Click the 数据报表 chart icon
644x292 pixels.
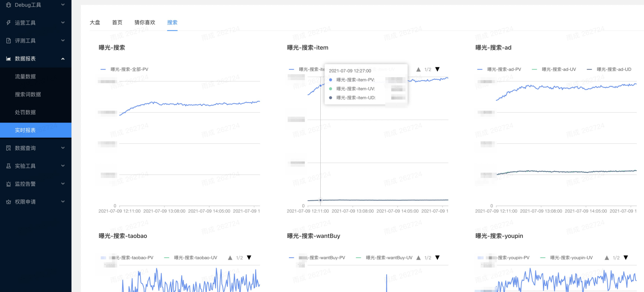click(9, 59)
